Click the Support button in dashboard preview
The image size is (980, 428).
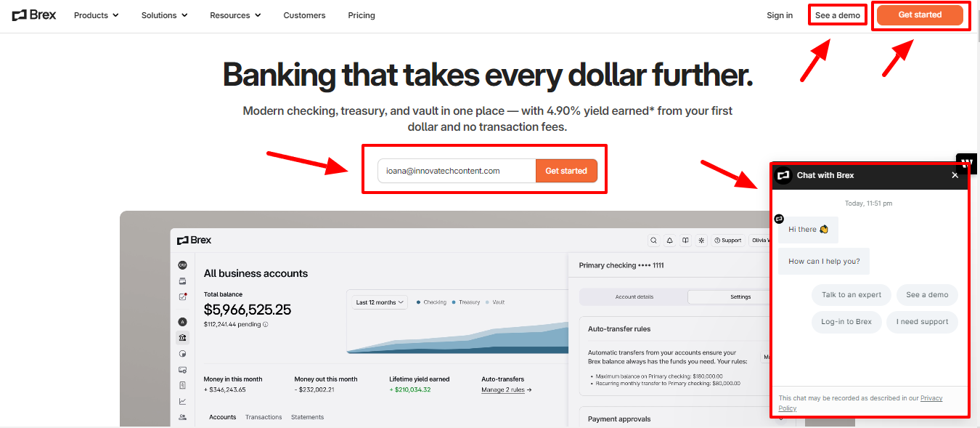click(x=727, y=240)
